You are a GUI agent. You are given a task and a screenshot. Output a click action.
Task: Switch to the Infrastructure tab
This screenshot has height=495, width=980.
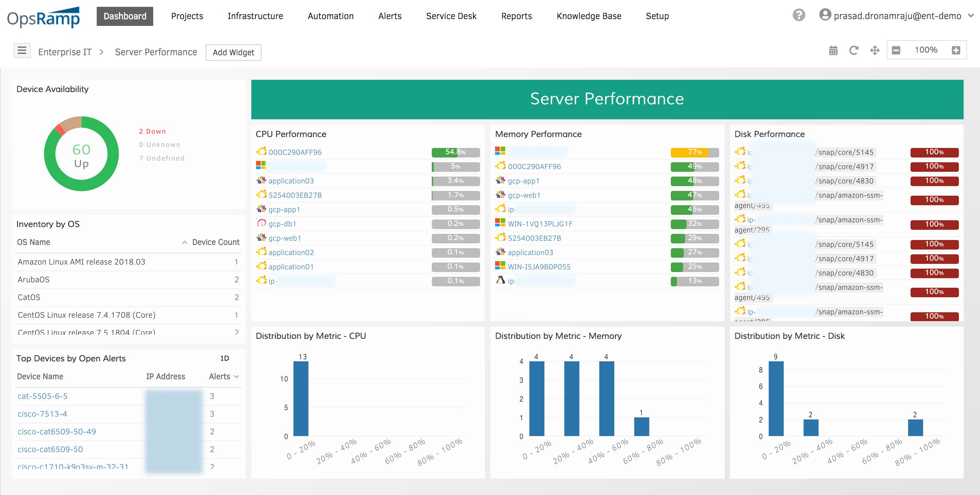[x=255, y=16]
